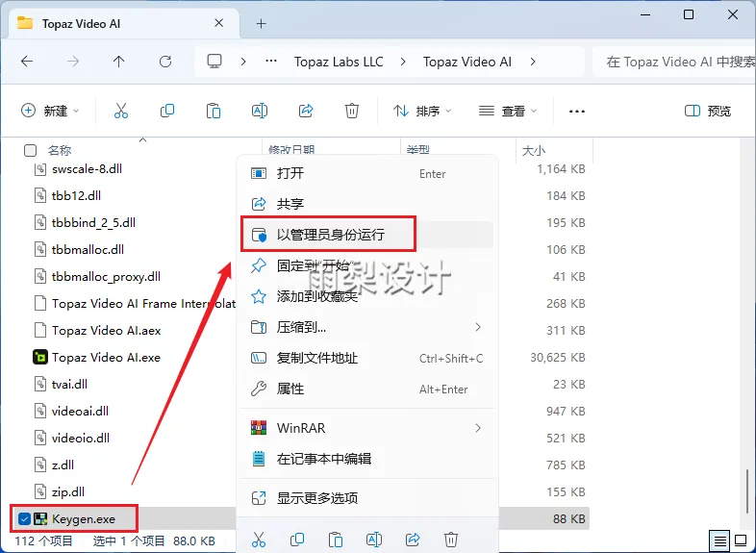
Task: Click the toolbar Paste icon
Action: 214,111
